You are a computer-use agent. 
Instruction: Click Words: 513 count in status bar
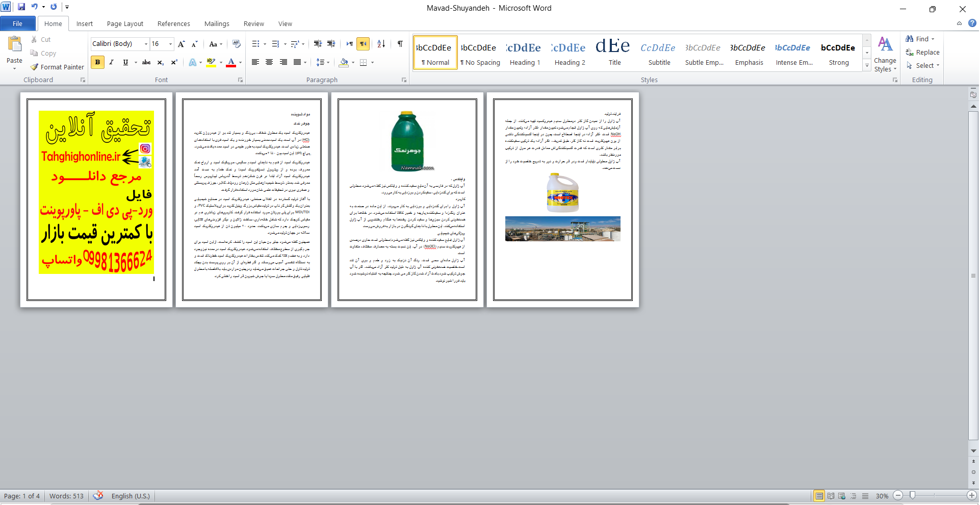tap(66, 496)
